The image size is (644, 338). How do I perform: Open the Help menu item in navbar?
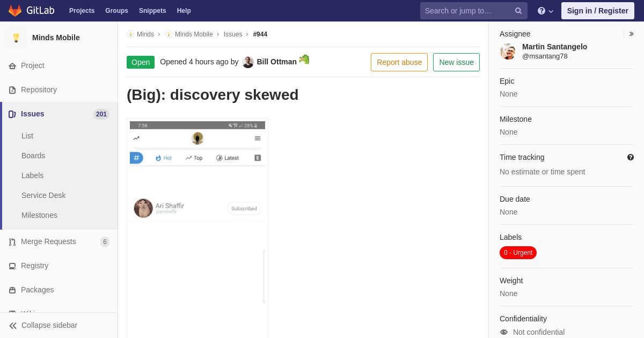(x=184, y=11)
